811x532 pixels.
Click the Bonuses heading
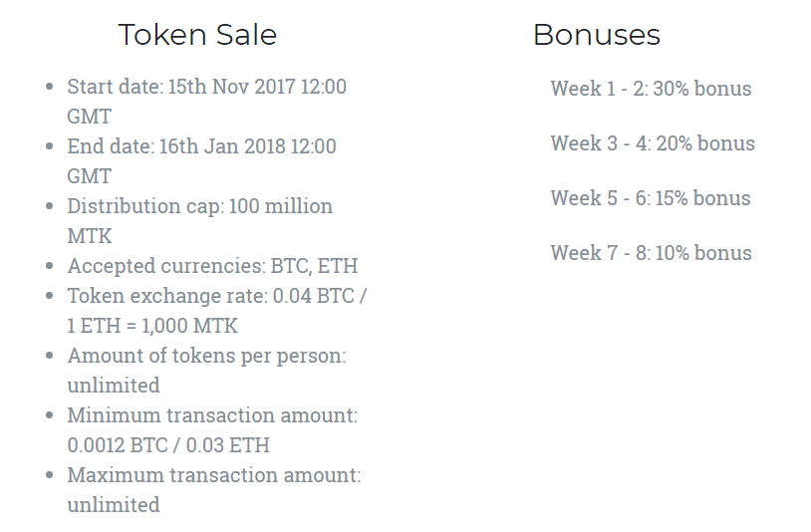point(596,35)
